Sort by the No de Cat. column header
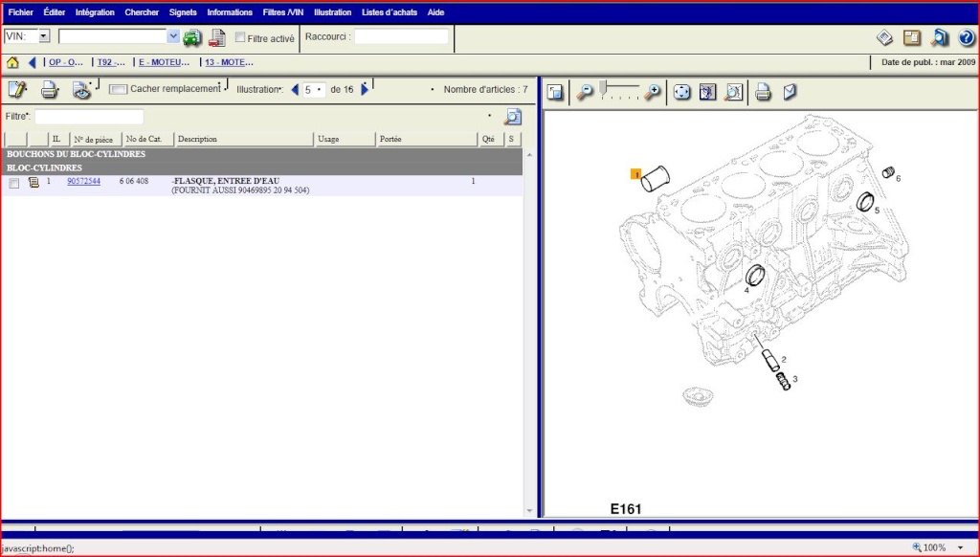Viewport: 980px width, 557px height. (x=147, y=140)
